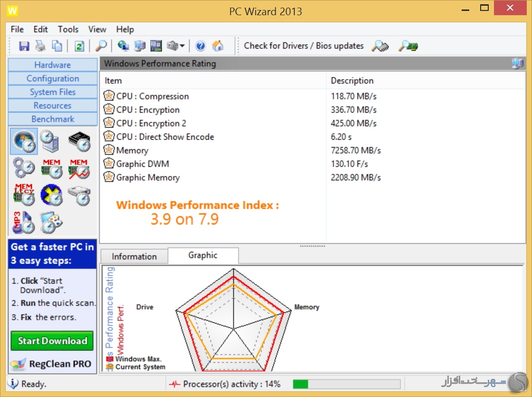Open the Edit menu
The image size is (532, 397).
[40, 29]
